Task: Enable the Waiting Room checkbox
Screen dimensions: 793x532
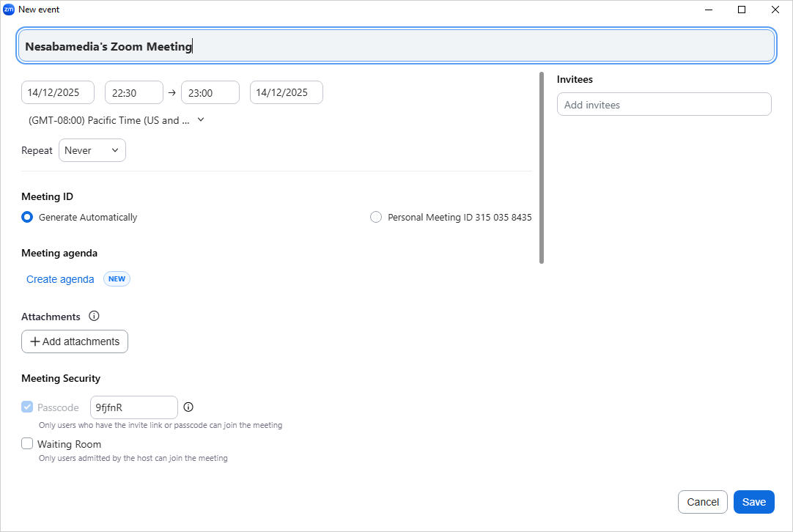Action: (x=27, y=443)
